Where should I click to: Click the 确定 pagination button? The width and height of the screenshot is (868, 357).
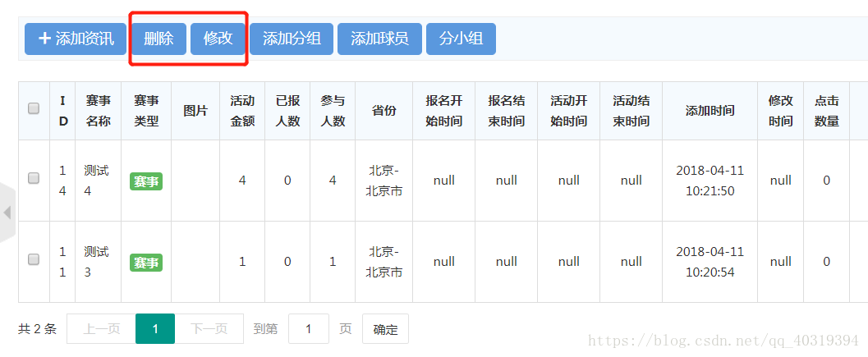pos(385,329)
